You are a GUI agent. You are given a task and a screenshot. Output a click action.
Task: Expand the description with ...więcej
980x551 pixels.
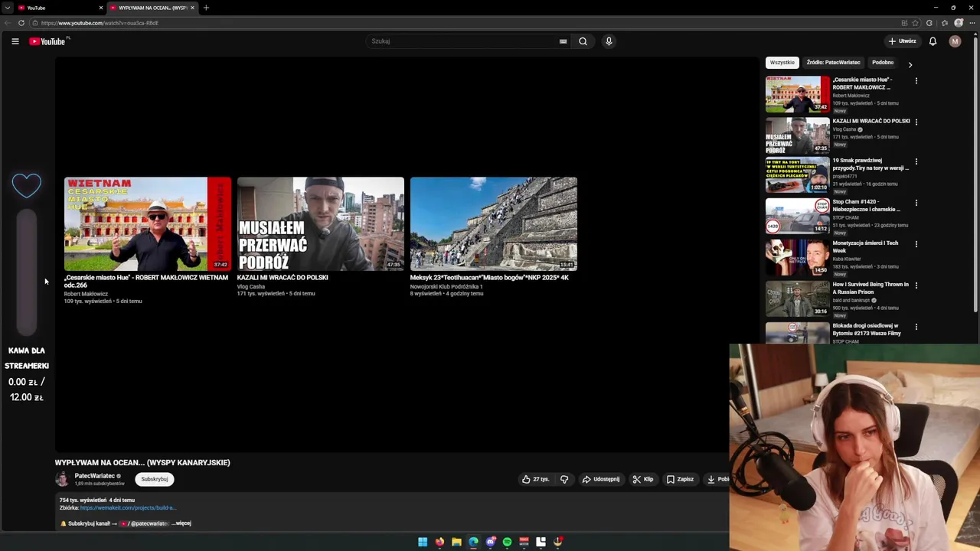click(182, 523)
